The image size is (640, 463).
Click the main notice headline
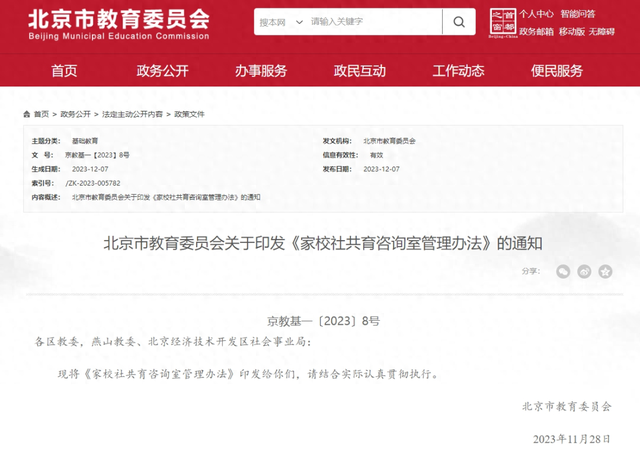pyautogui.click(x=323, y=243)
